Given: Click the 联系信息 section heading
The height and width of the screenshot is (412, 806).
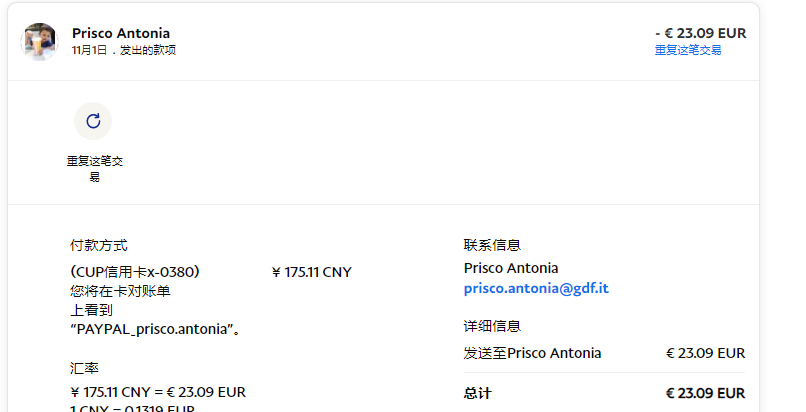Looking at the screenshot, I should coord(492,245).
